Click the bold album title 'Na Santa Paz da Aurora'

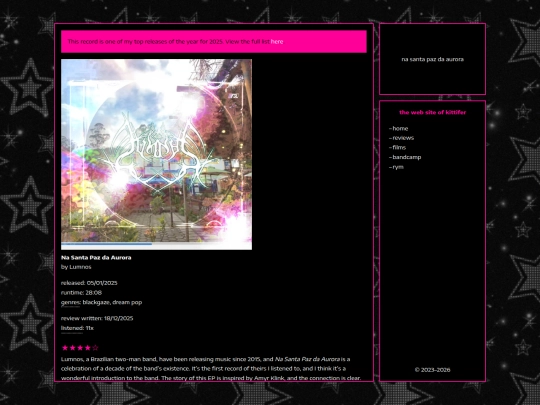(x=96, y=258)
